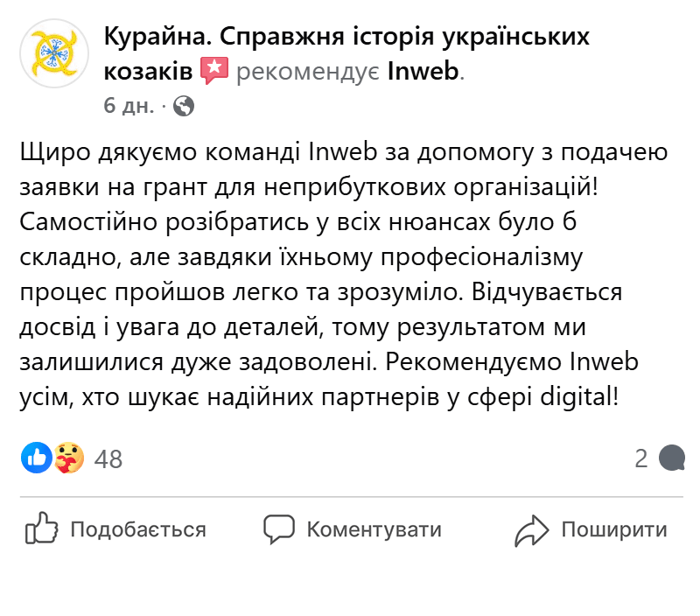Click the 48 reactions count
This screenshot has height=616, width=700.
tap(107, 457)
